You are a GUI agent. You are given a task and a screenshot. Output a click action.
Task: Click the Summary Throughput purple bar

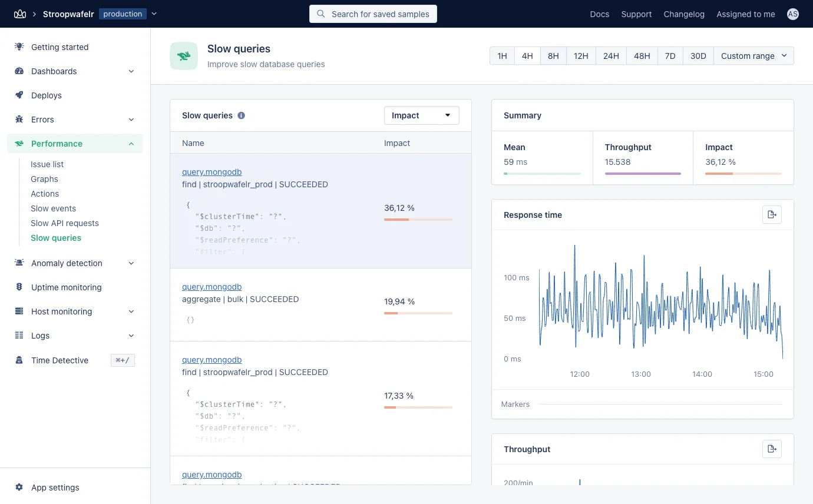pos(643,174)
